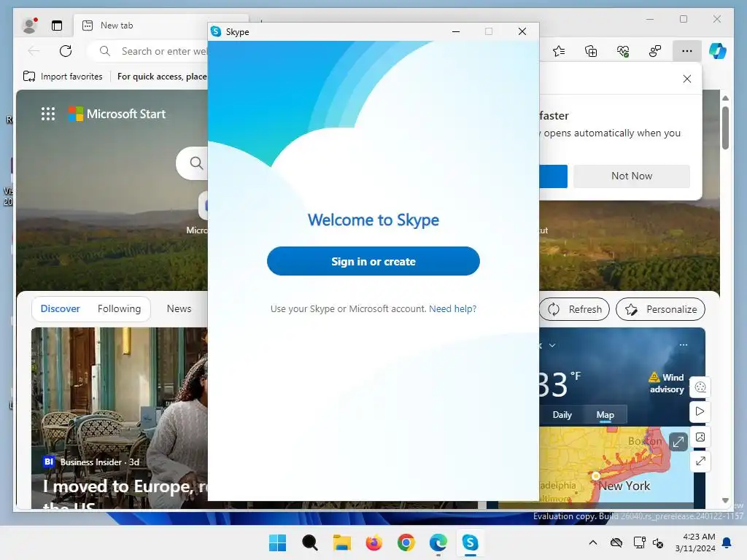The height and width of the screenshot is (560, 747).
Task: Open Edge Settings and more ellipsis
Action: coord(687,51)
